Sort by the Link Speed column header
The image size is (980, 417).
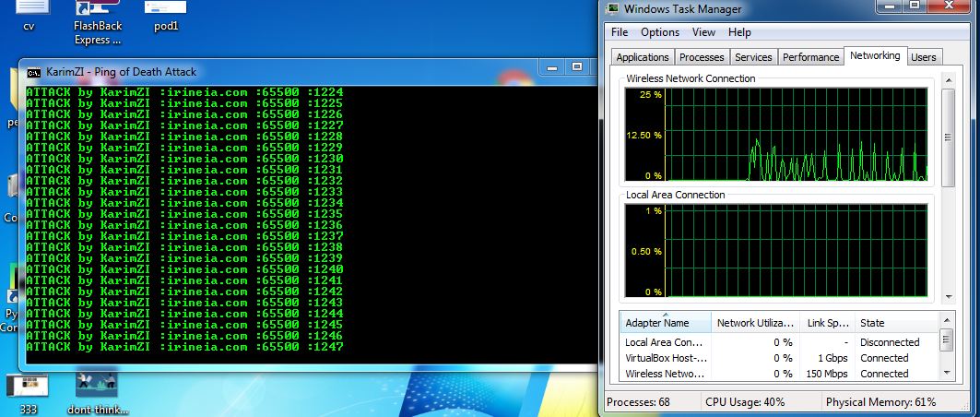tap(828, 323)
